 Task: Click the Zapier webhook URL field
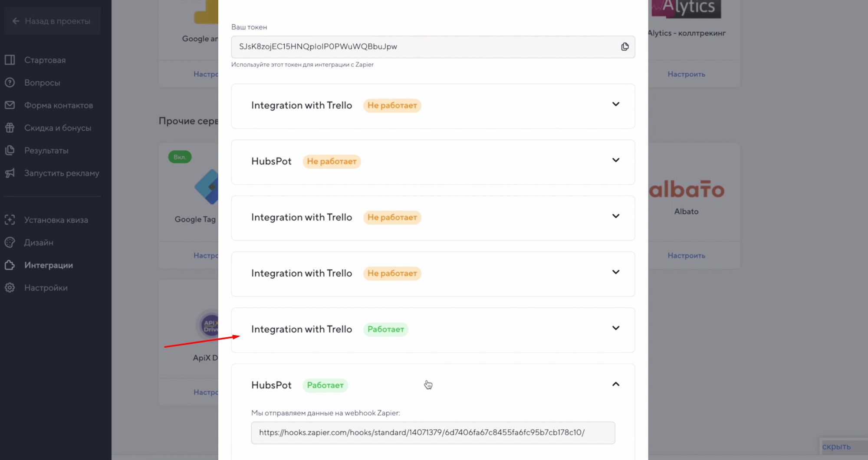tap(433, 433)
